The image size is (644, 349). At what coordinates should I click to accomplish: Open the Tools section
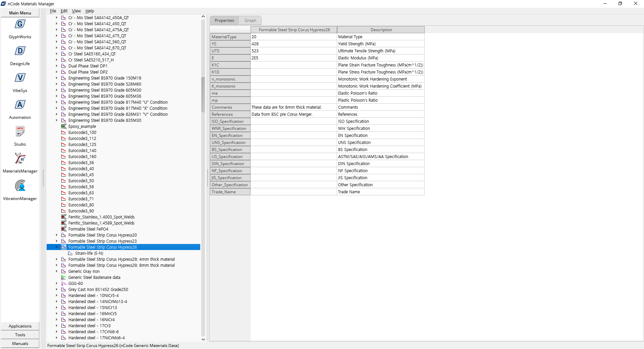coord(20,335)
